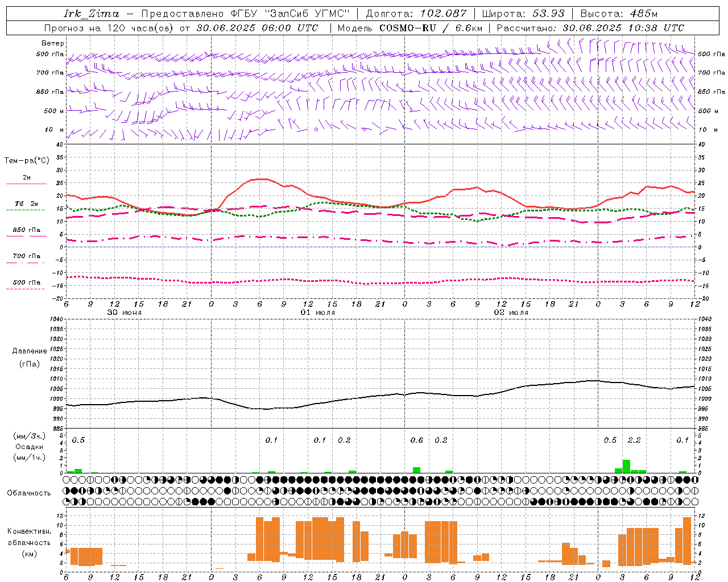Click the 850 гПа temperature legend line sample
The width and height of the screenshot is (728, 582).
26,236
